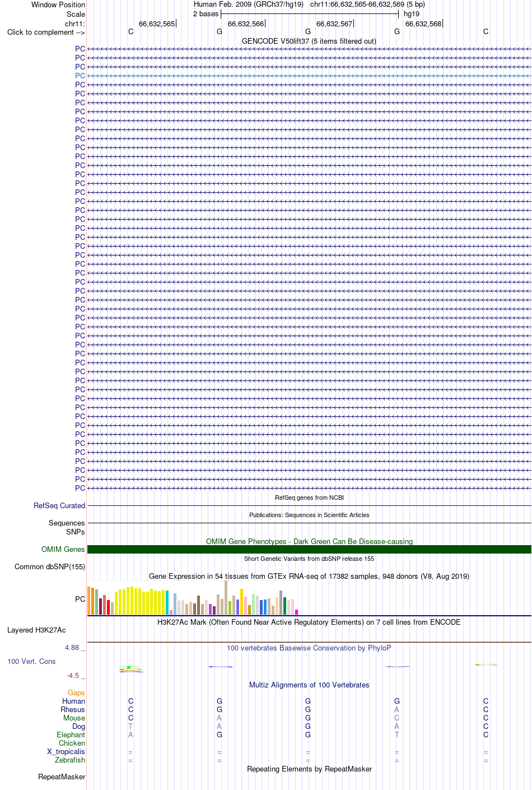Click the 'Zebrafish' alignment row label
The width and height of the screenshot is (532, 790).
70,760
